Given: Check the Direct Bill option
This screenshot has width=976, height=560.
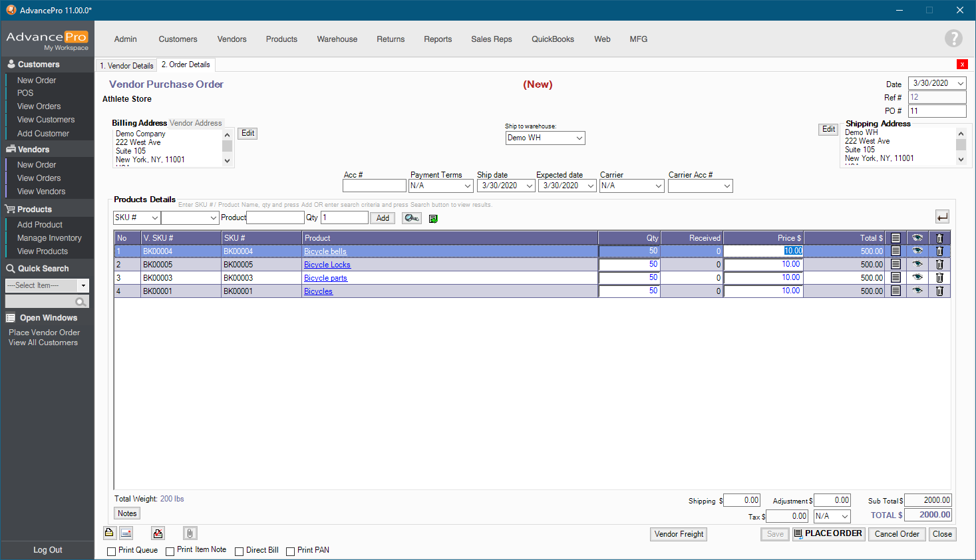Looking at the screenshot, I should point(240,551).
